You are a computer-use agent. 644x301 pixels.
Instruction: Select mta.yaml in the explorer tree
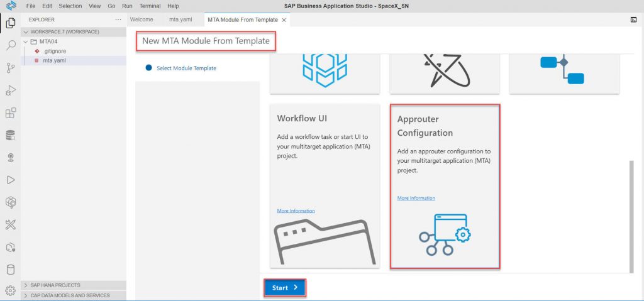74,60
